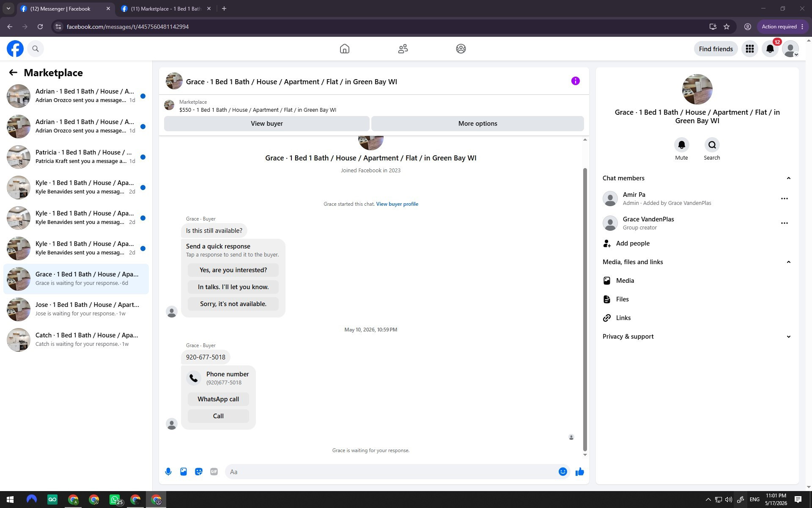Open the Catch conversation in the list
The height and width of the screenshot is (508, 812).
click(76, 340)
